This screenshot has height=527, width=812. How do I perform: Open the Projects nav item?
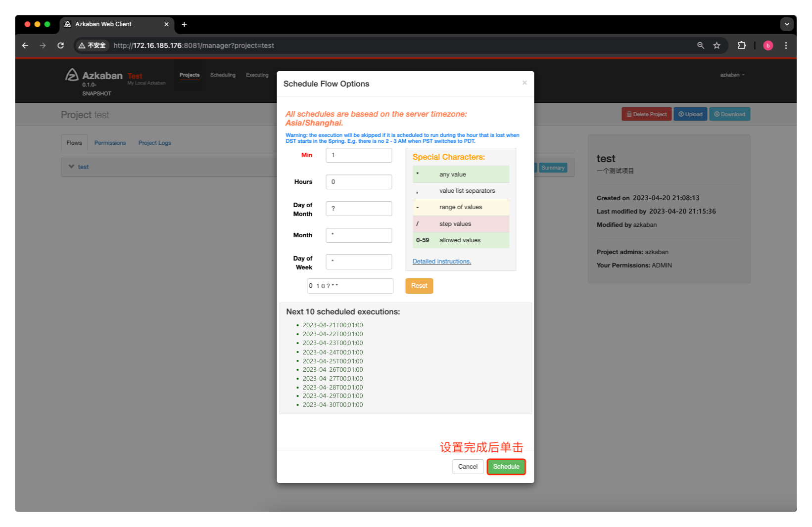[190, 75]
